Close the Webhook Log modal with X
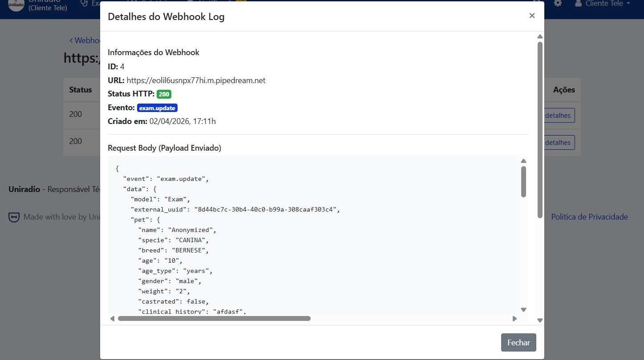Image resolution: width=644 pixels, height=360 pixels. tap(532, 16)
